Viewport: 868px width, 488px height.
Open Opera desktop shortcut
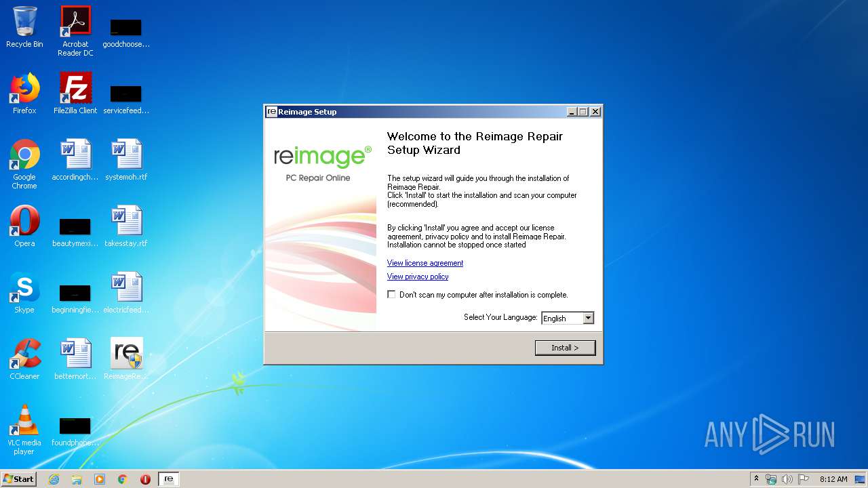pyautogui.click(x=24, y=226)
